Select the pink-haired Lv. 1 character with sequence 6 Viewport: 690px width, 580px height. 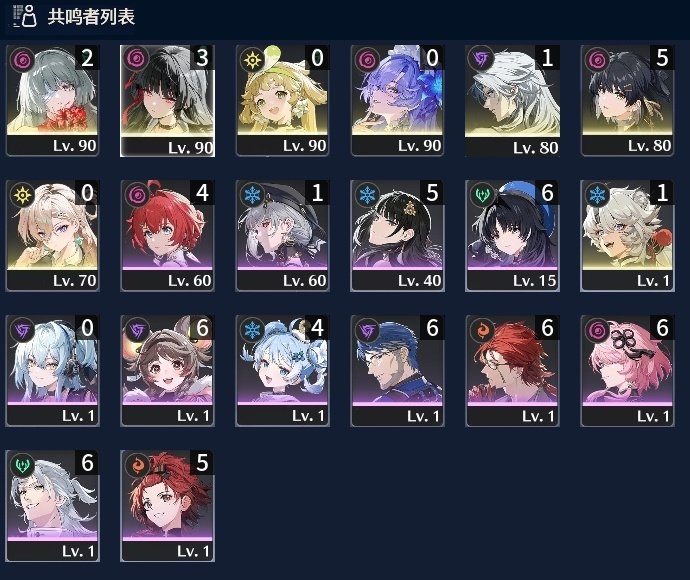pos(627,371)
